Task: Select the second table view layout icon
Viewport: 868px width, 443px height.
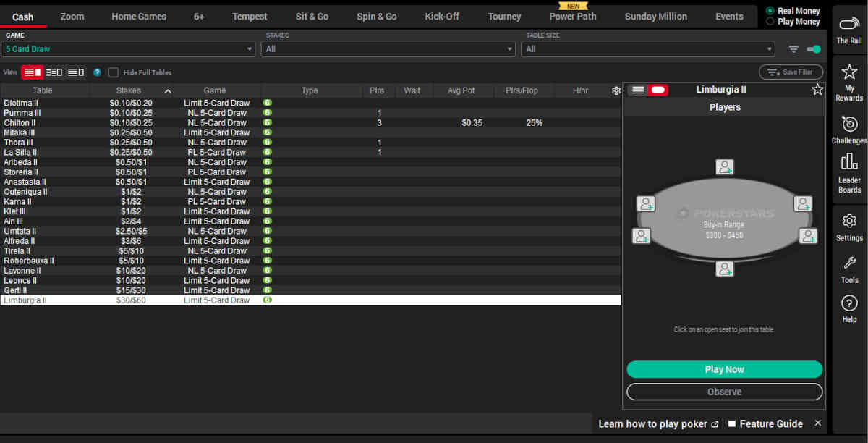Action: pyautogui.click(x=54, y=72)
